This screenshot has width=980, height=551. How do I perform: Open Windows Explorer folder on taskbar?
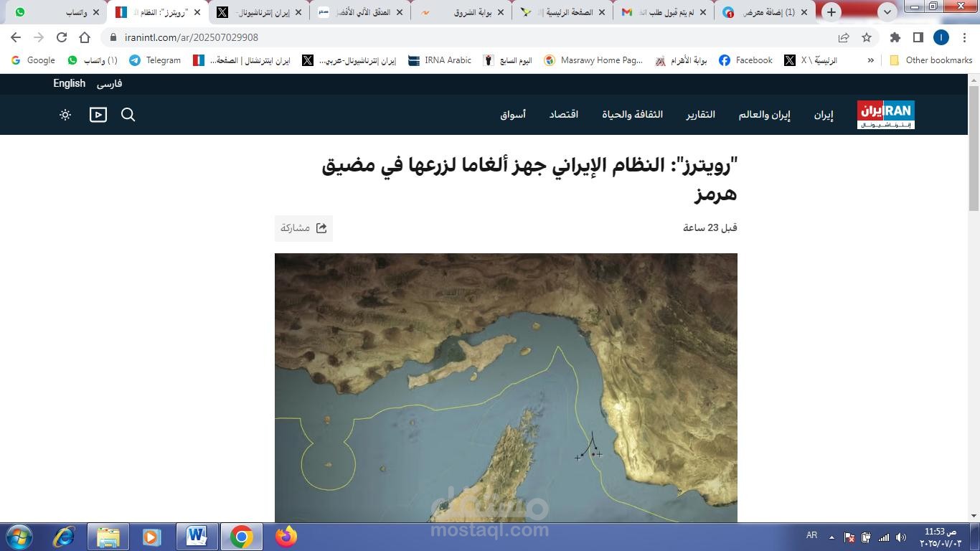[x=108, y=537]
